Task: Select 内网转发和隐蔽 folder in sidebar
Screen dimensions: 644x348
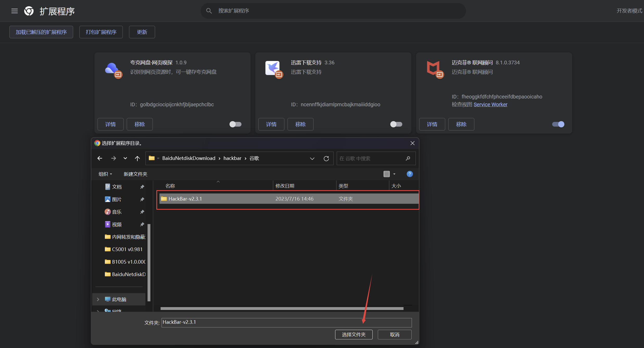Action: pos(125,237)
